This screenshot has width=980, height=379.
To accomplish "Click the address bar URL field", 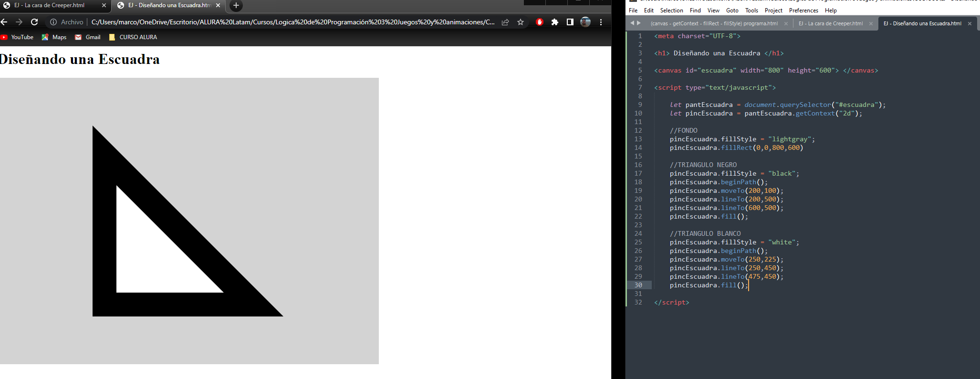I will (292, 22).
